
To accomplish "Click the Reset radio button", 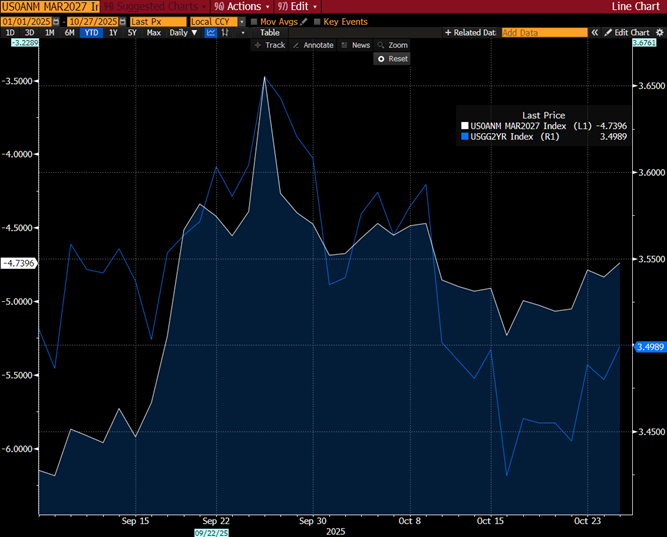I will click(381, 59).
